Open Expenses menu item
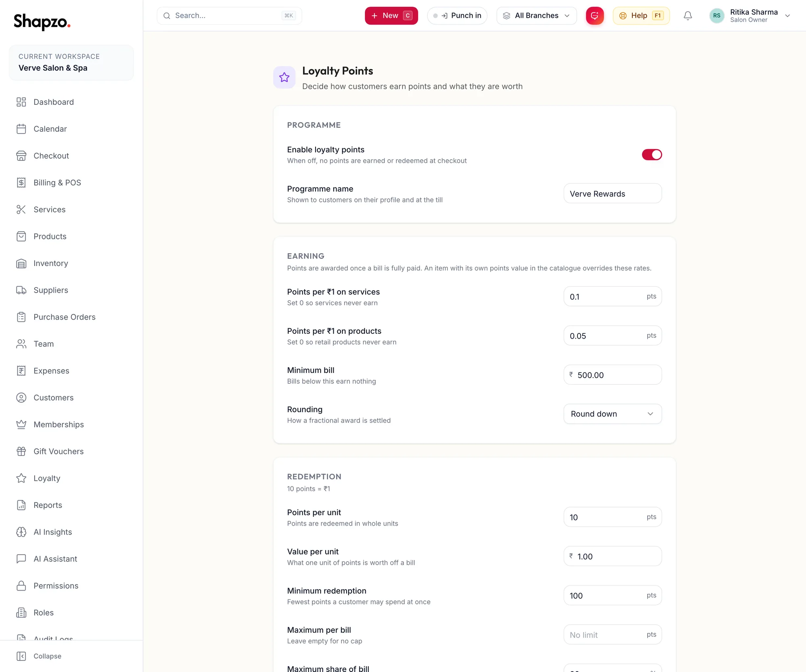The height and width of the screenshot is (672, 806). (x=71, y=371)
